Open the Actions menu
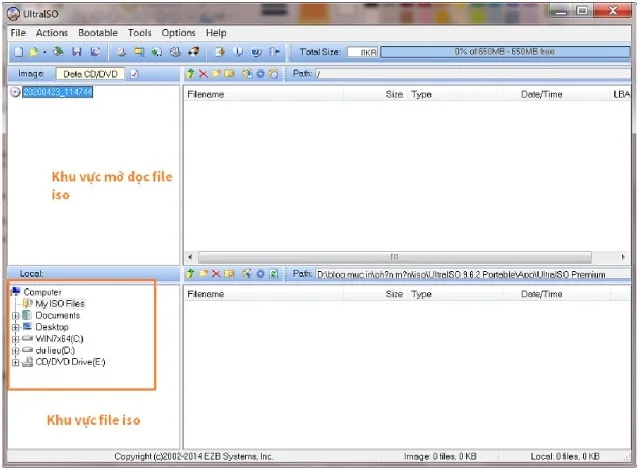 (x=52, y=33)
